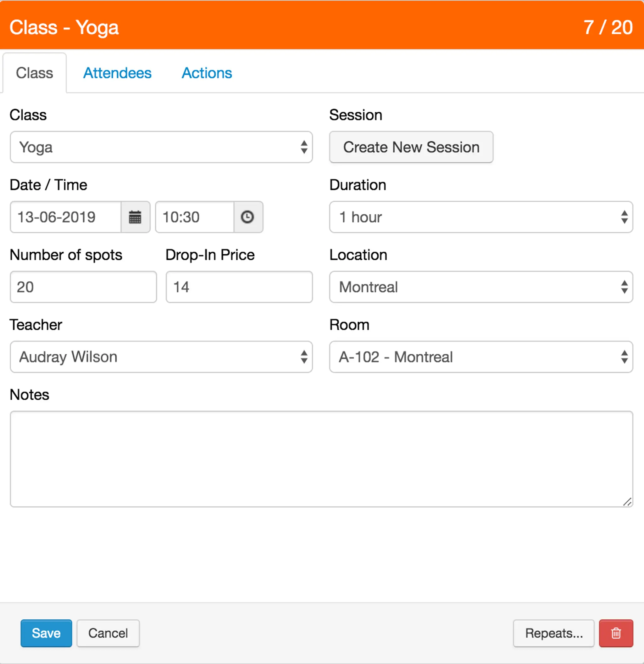This screenshot has height=664, width=644.
Task: Expand the Class dropdown showing Yoga
Action: [x=161, y=147]
